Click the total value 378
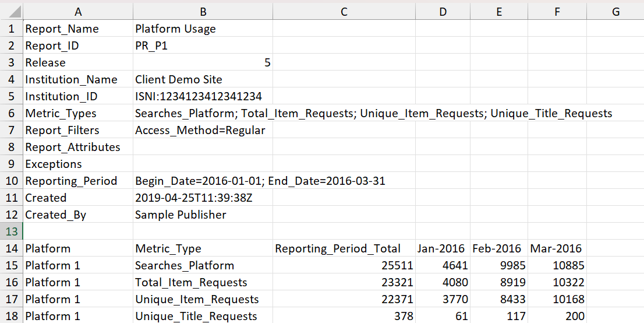The width and height of the screenshot is (644, 323). coord(344,315)
